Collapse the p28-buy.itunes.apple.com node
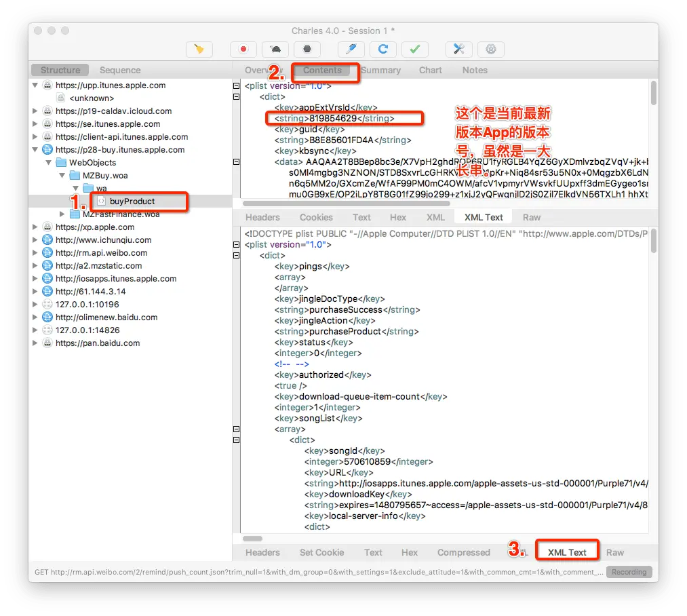This screenshot has height=616, width=687. coord(35,149)
